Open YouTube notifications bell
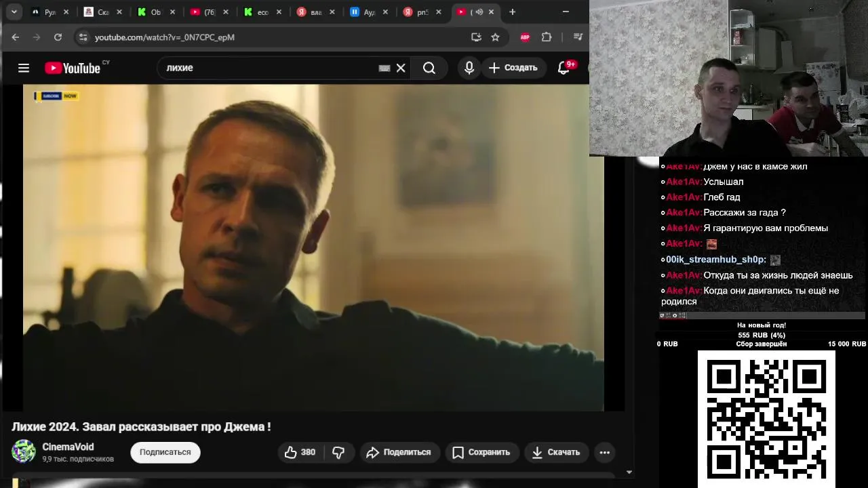This screenshot has height=488, width=868. point(564,68)
